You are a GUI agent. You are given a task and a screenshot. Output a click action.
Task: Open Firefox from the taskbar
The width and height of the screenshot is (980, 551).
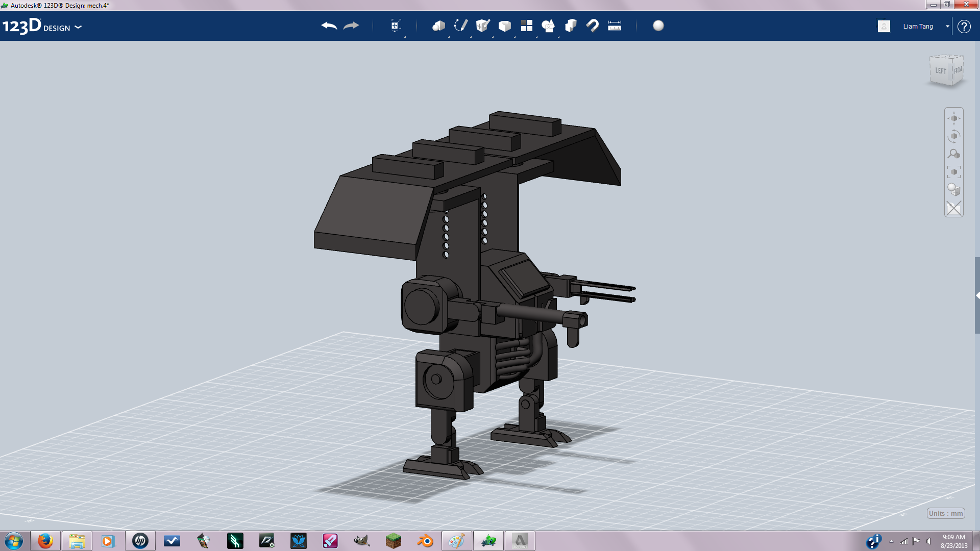point(45,541)
